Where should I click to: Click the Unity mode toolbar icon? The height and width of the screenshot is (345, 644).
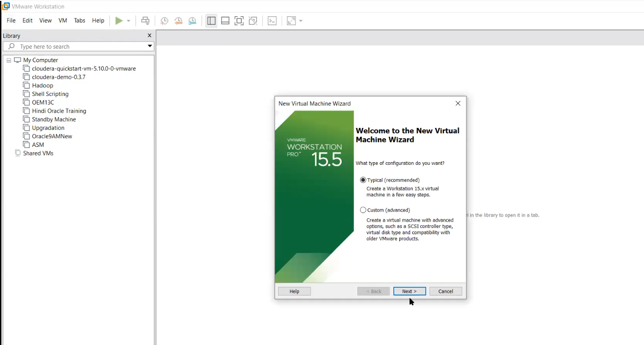253,21
